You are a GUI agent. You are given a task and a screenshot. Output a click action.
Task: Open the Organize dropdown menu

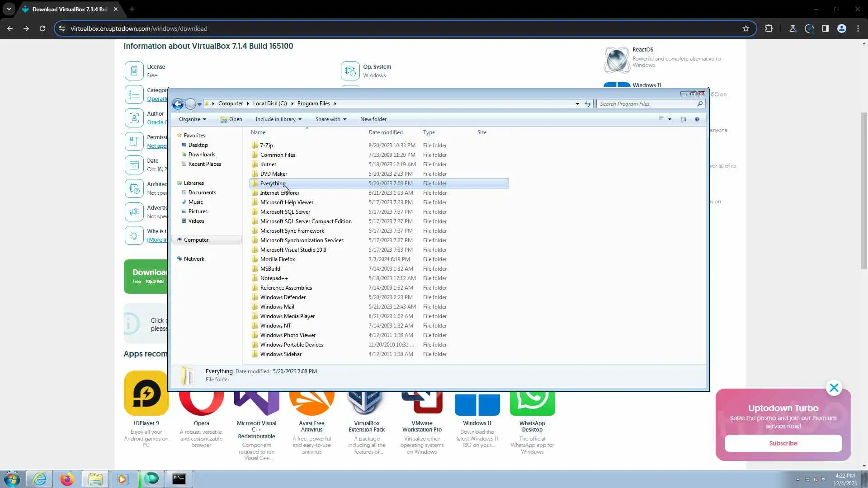click(192, 119)
